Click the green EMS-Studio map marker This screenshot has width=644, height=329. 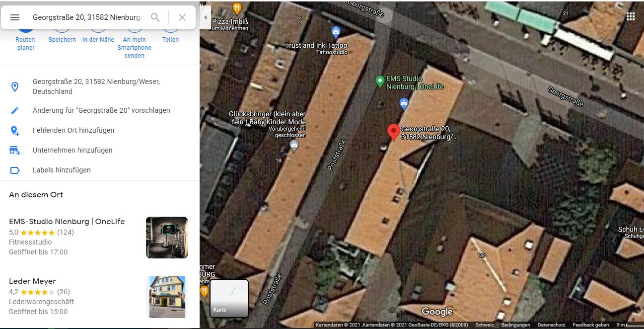[380, 81]
